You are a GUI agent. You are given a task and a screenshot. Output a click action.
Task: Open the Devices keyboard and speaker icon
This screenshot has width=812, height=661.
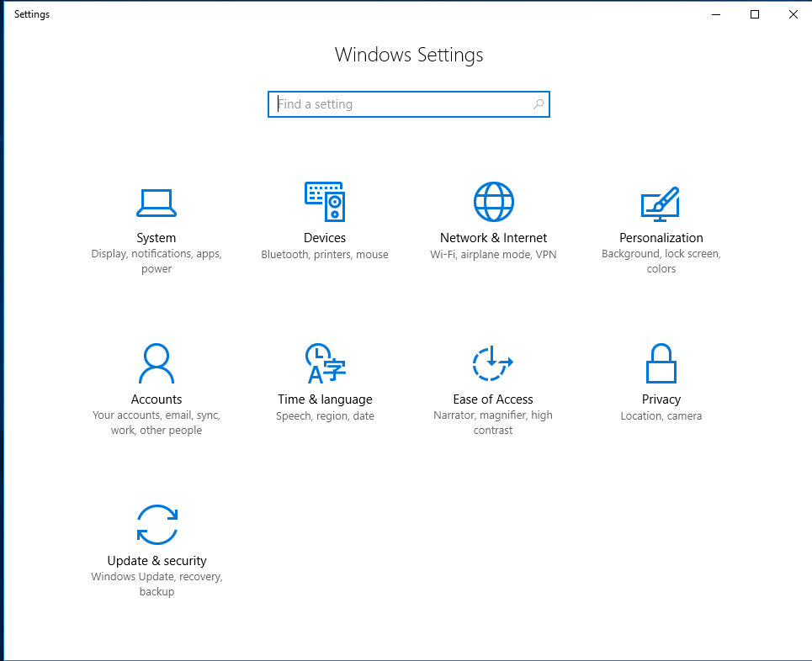coord(325,201)
